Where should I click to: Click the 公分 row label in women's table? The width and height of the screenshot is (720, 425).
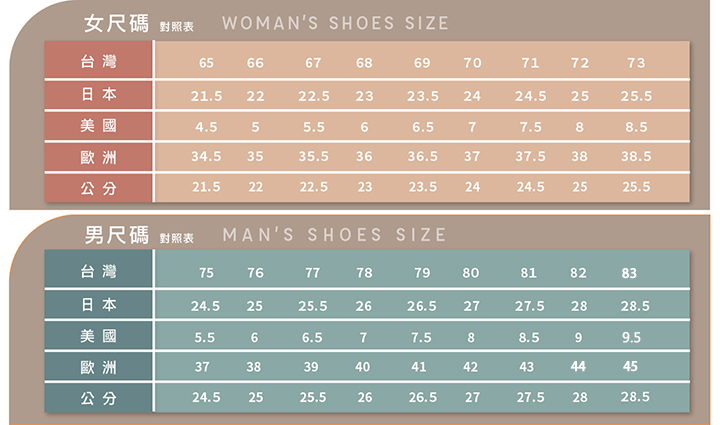pos(98,187)
